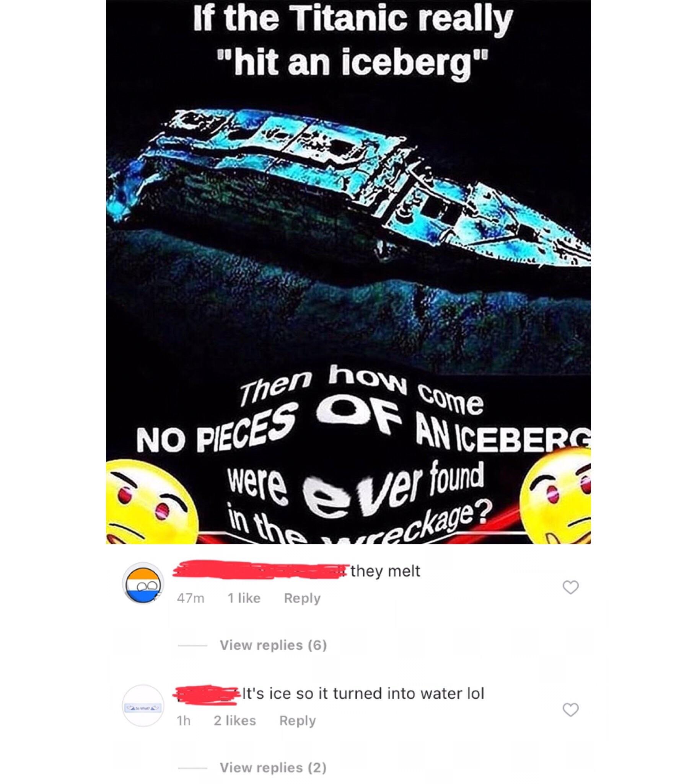Screen dimensions: 697x784
Task: Reply to the "they melt" comment
Action: [302, 598]
